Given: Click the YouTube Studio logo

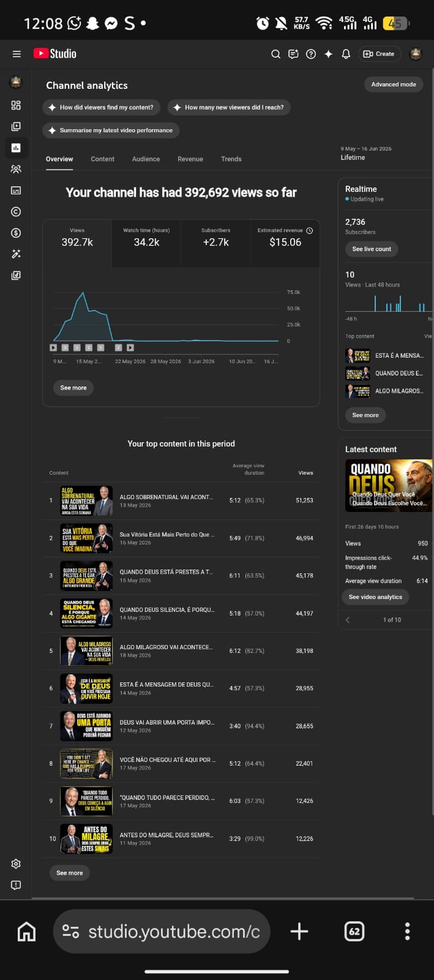Looking at the screenshot, I should pyautogui.click(x=55, y=54).
